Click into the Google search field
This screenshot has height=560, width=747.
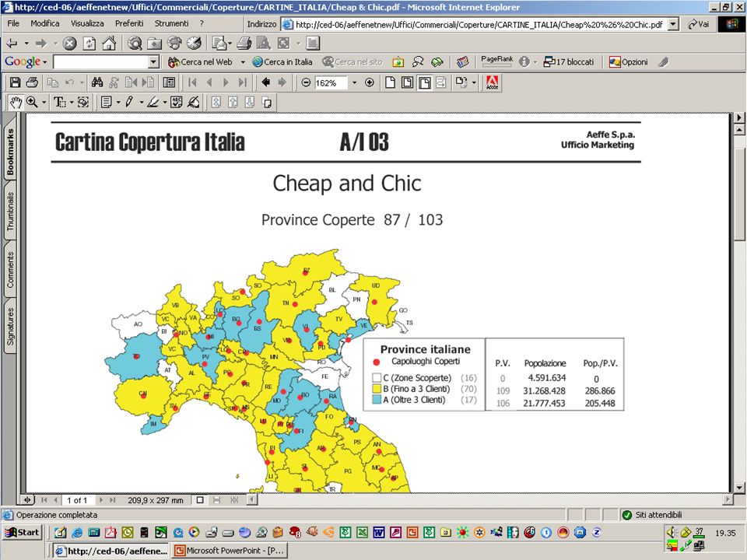point(101,62)
